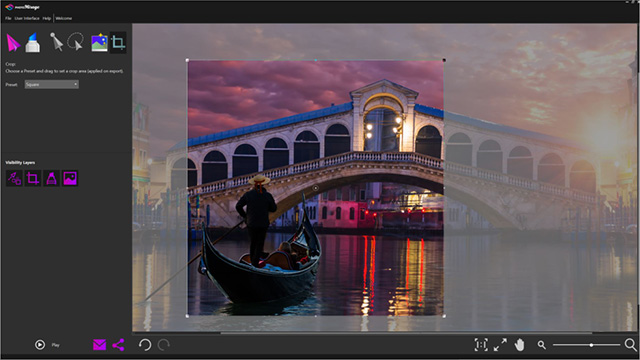This screenshot has width=640, height=360.
Task: Fit image to window with expand arrows
Action: click(500, 345)
